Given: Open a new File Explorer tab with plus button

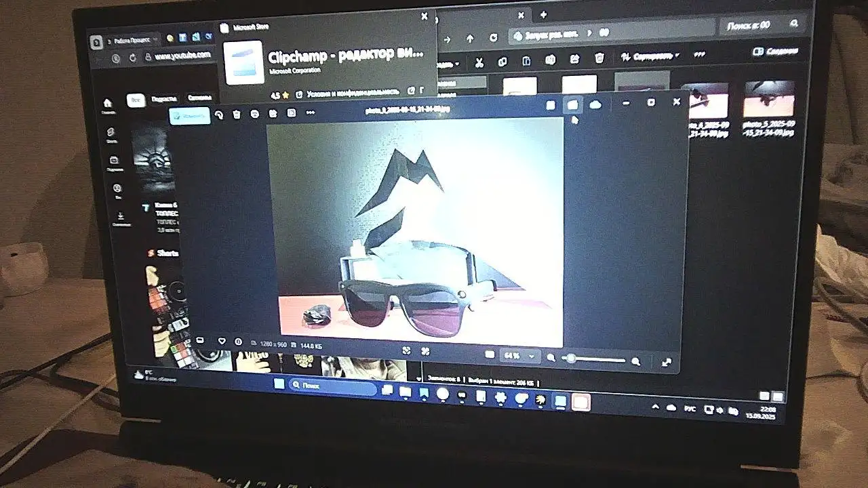Looking at the screenshot, I should point(543,15).
